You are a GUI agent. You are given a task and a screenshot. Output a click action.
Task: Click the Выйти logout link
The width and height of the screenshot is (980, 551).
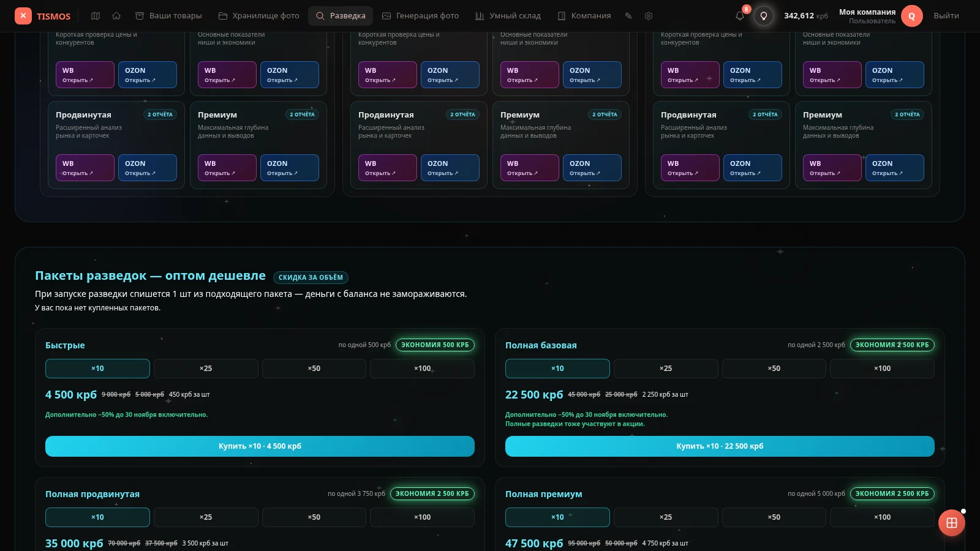(x=946, y=16)
